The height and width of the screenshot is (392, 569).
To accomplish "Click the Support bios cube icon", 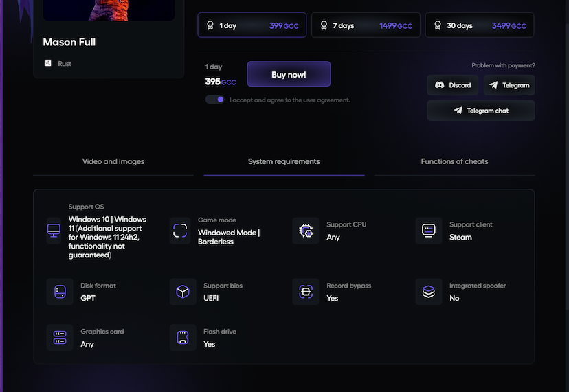I will [x=183, y=292].
